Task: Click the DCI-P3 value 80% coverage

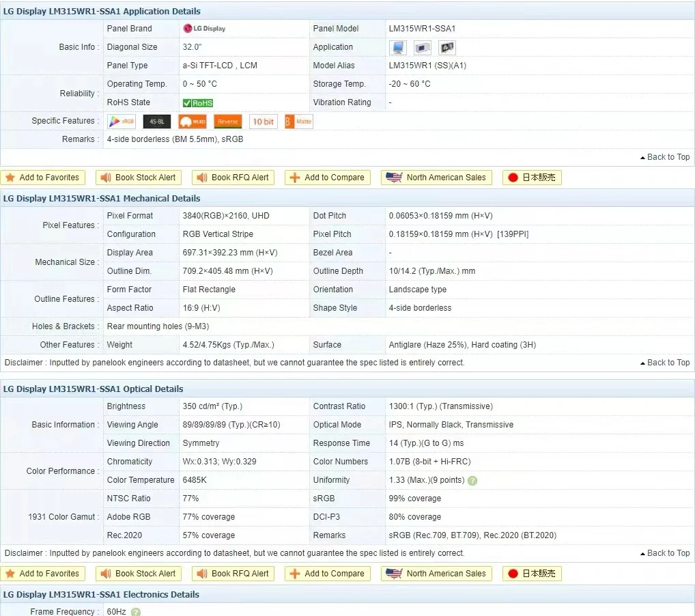Action: tap(415, 517)
